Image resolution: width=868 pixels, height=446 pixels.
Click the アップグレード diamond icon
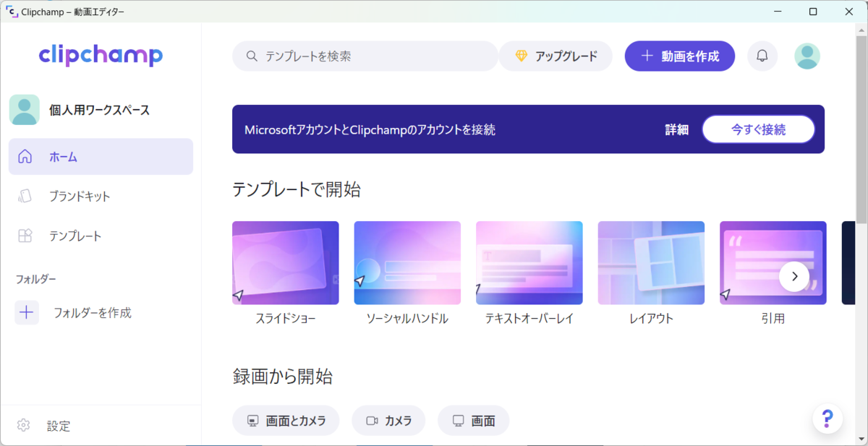(x=522, y=56)
